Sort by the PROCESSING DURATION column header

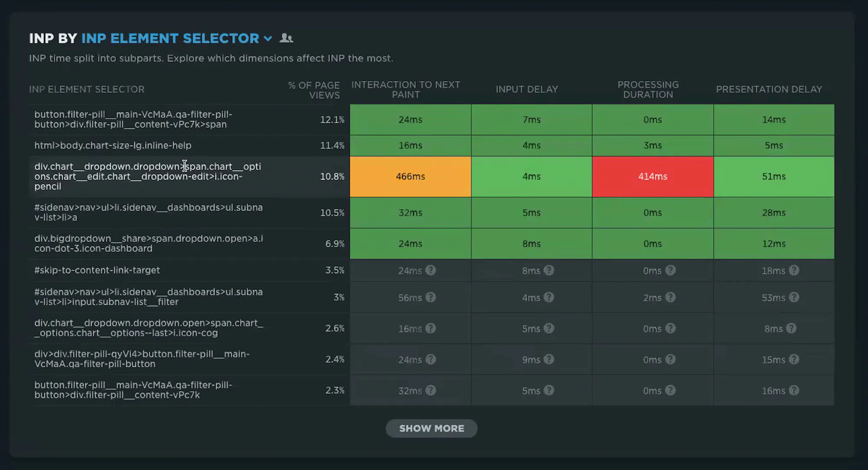[648, 89]
